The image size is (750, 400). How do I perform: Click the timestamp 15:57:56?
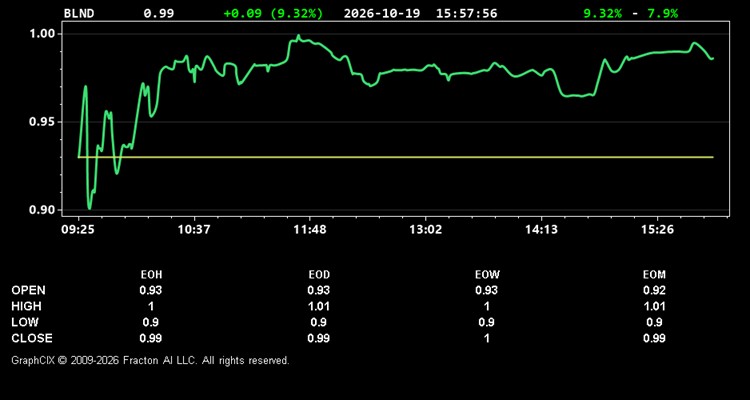click(466, 13)
